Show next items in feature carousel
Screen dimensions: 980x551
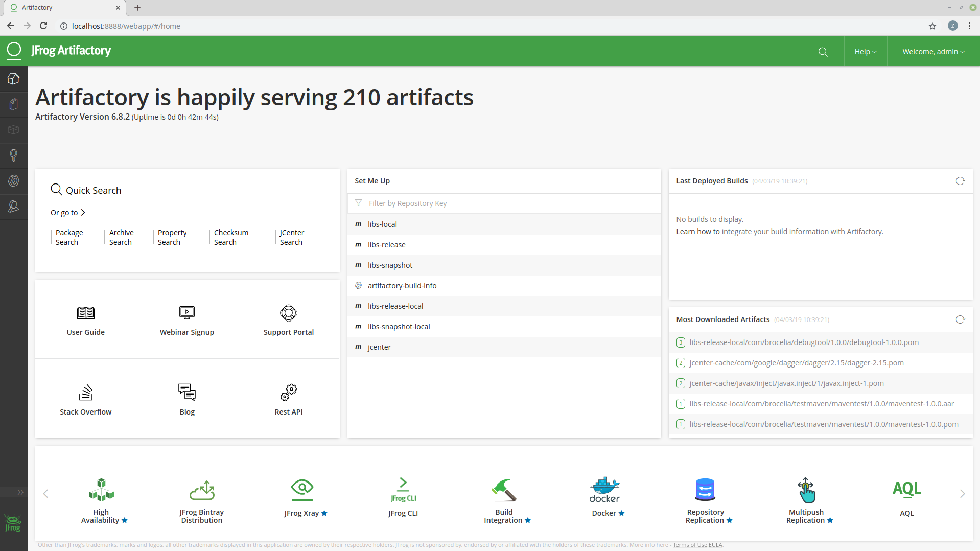pyautogui.click(x=962, y=493)
